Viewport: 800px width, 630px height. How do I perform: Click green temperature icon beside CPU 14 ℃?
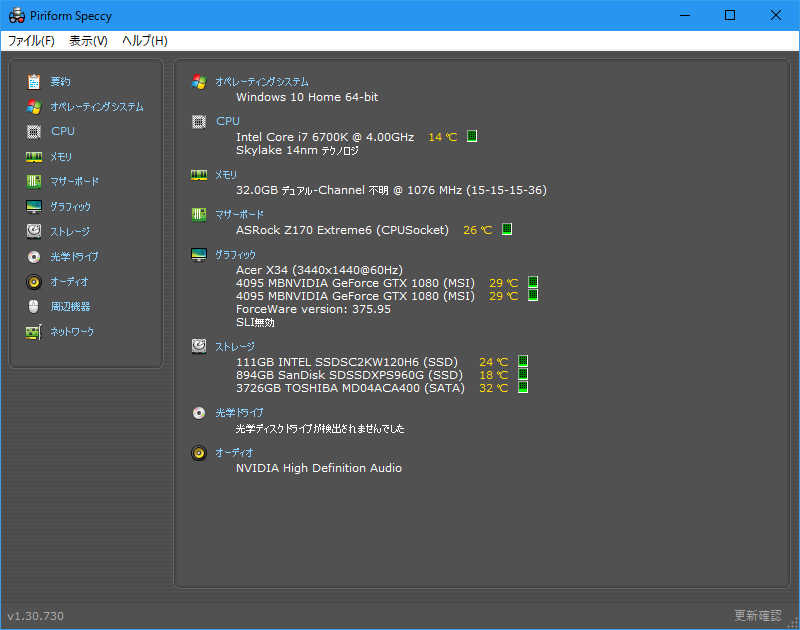472,136
